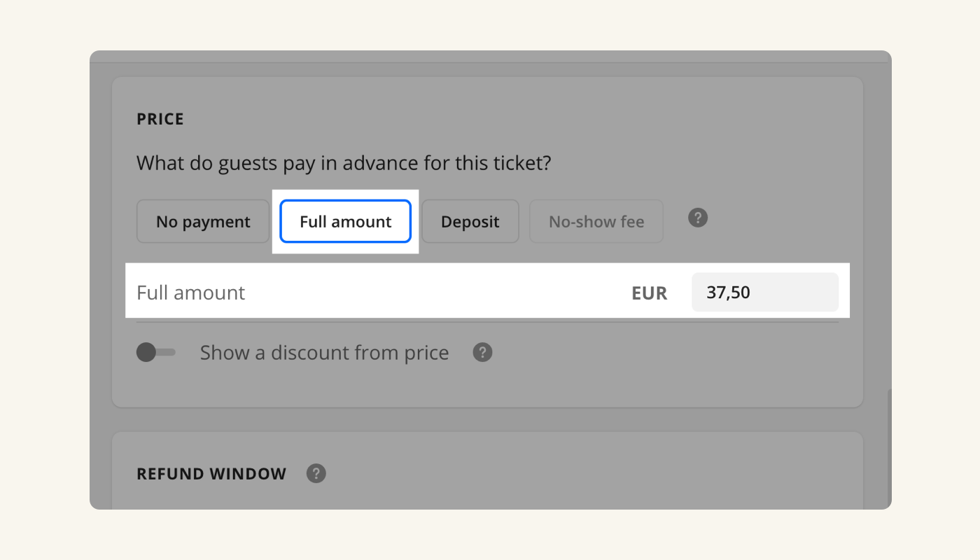The width and height of the screenshot is (980, 560).
Task: Open help icon beside payment options
Action: point(697,218)
